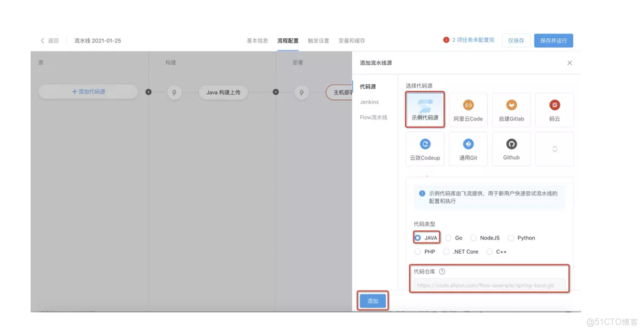
Task: Select the C++ code type radio
Action: (x=489, y=251)
